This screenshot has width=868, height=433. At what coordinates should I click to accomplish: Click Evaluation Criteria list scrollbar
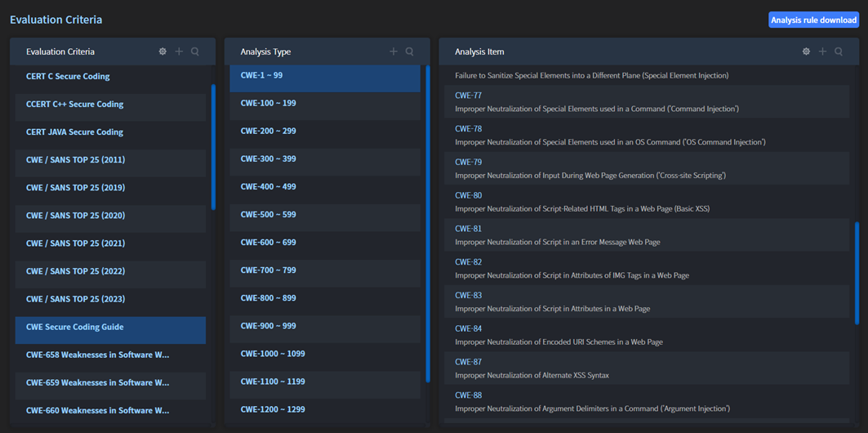pos(214,147)
